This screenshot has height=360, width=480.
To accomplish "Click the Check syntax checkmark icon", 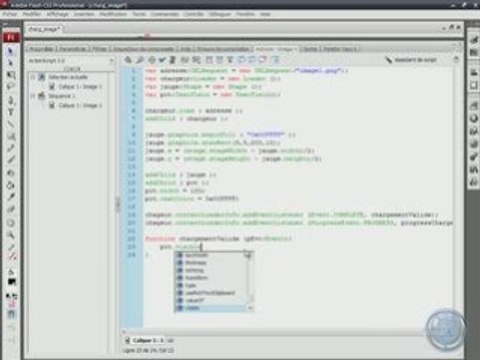I will [x=162, y=60].
